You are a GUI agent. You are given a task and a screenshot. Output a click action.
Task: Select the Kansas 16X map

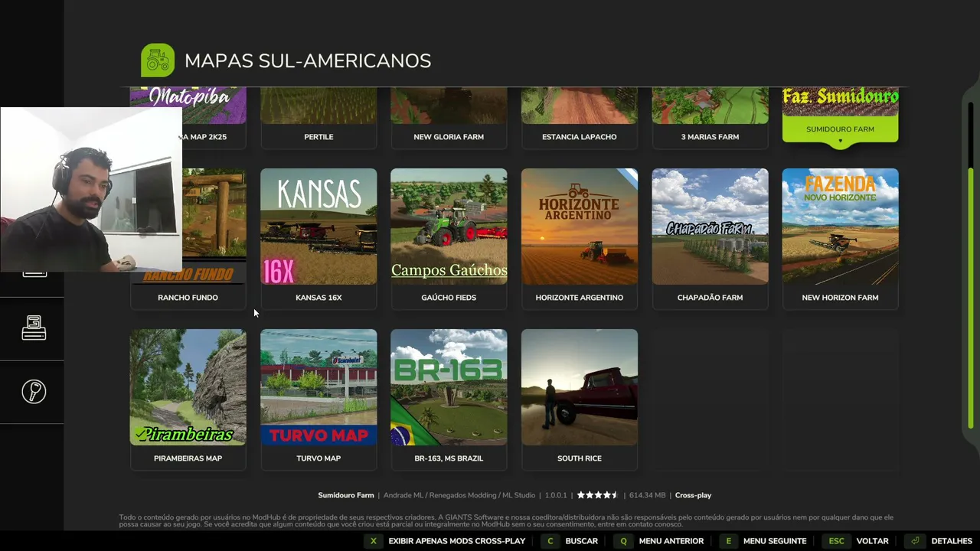[318, 239]
